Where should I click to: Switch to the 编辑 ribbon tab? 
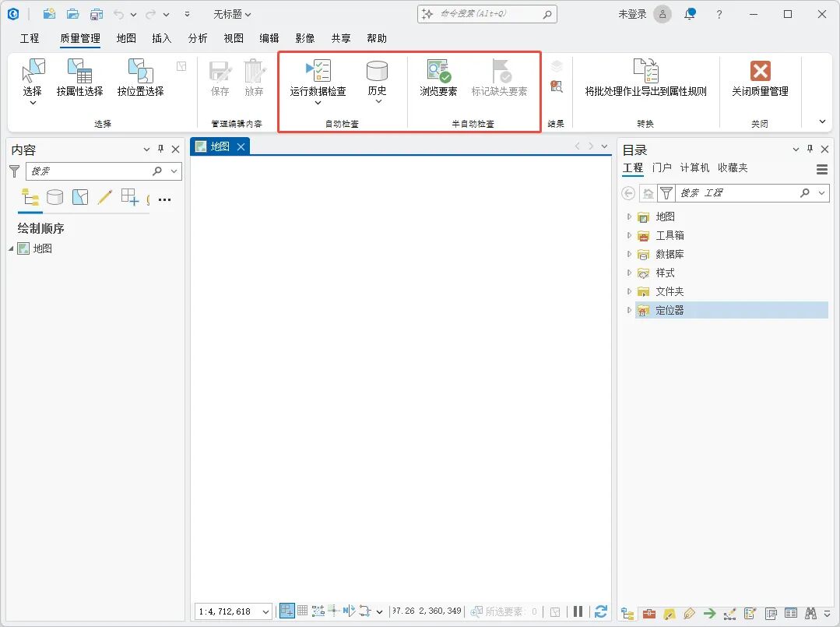pos(269,39)
